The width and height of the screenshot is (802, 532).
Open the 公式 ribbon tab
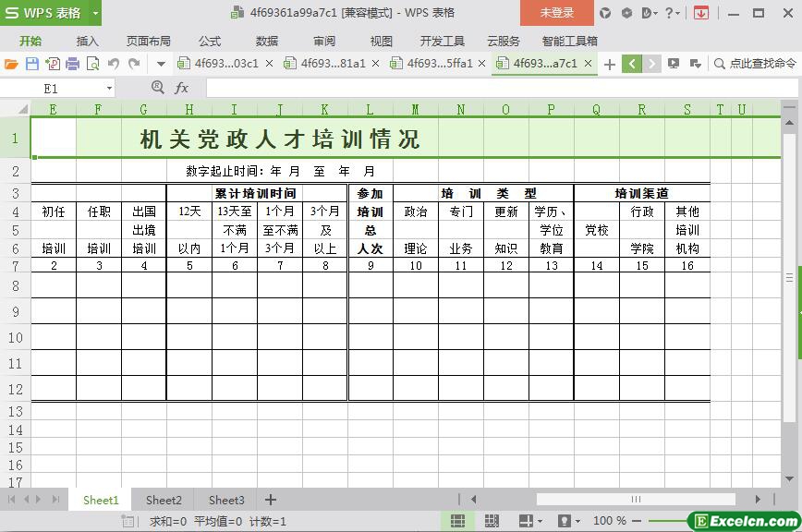tap(210, 41)
